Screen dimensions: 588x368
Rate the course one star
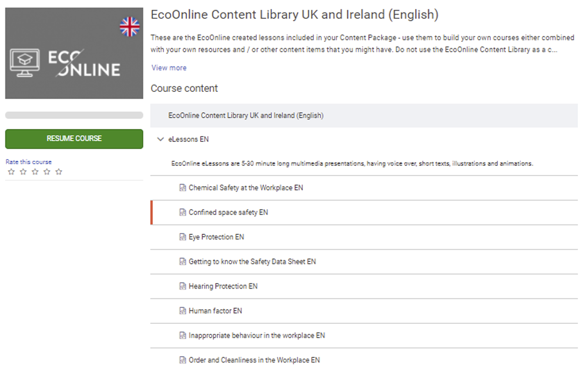click(x=11, y=171)
